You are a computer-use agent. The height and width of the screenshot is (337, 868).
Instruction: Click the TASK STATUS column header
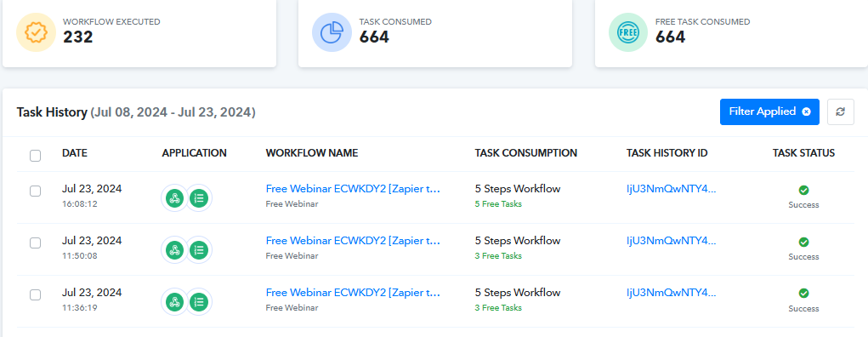pos(803,153)
